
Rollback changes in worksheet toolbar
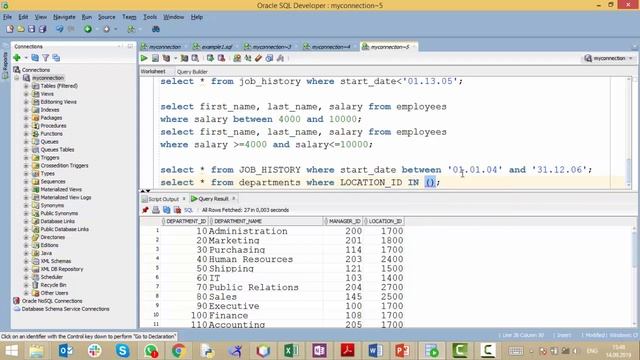[221, 58]
